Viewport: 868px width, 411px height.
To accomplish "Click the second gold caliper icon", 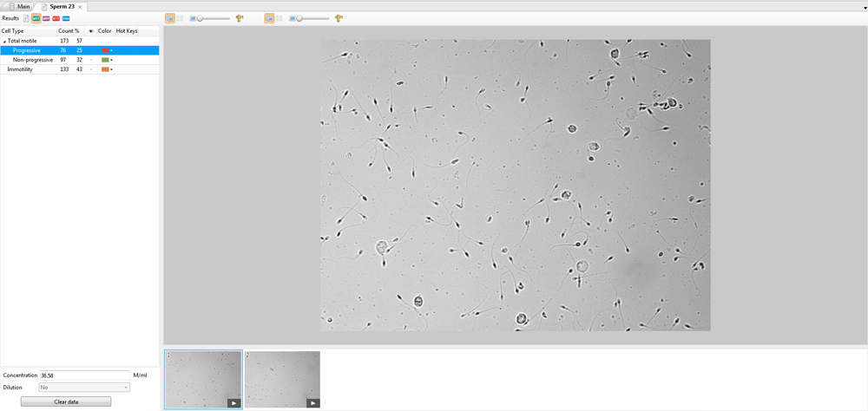I will coord(339,18).
